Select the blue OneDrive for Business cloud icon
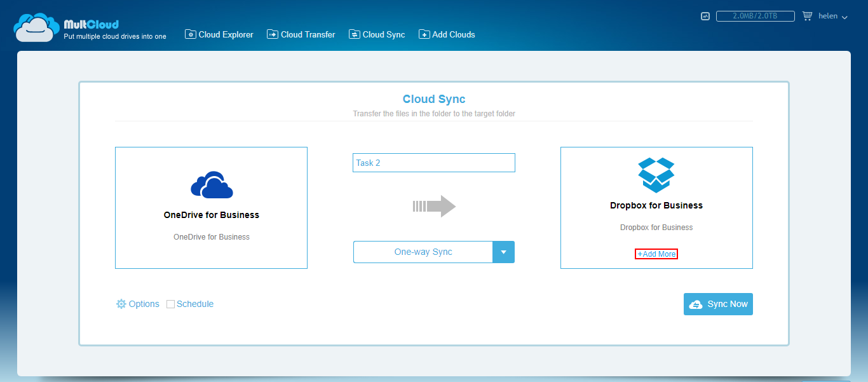 point(212,185)
